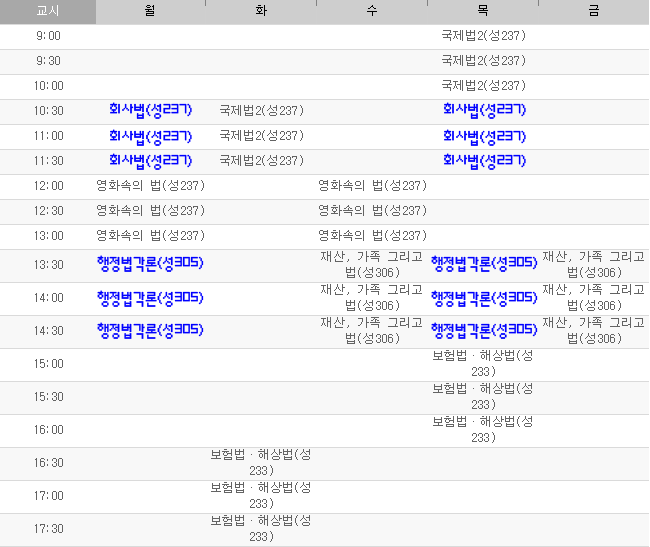The width and height of the screenshot is (650, 547).
Task: Click the 교시 column header
Action: click(x=48, y=11)
